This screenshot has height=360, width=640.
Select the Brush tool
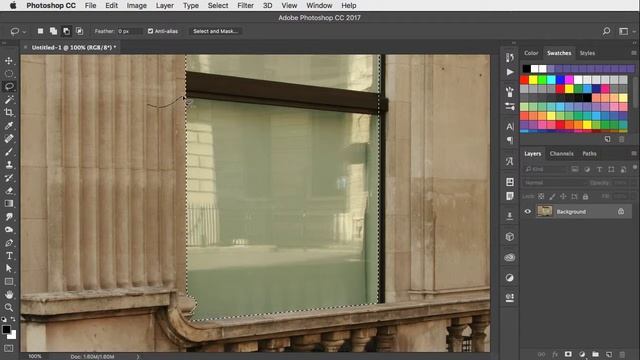tap(9, 152)
